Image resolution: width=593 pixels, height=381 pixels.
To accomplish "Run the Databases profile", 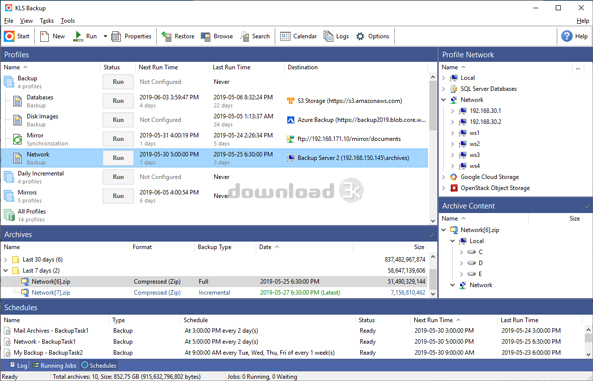I will [118, 101].
